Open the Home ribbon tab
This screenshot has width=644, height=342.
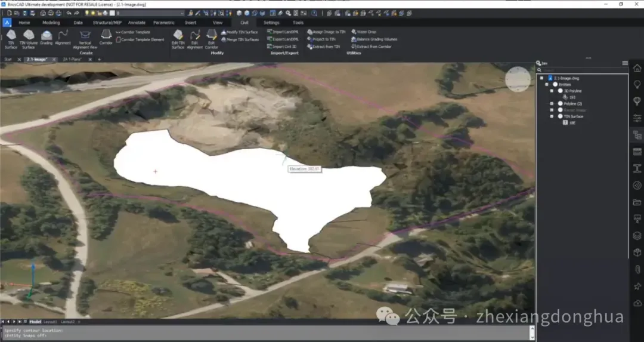click(24, 23)
